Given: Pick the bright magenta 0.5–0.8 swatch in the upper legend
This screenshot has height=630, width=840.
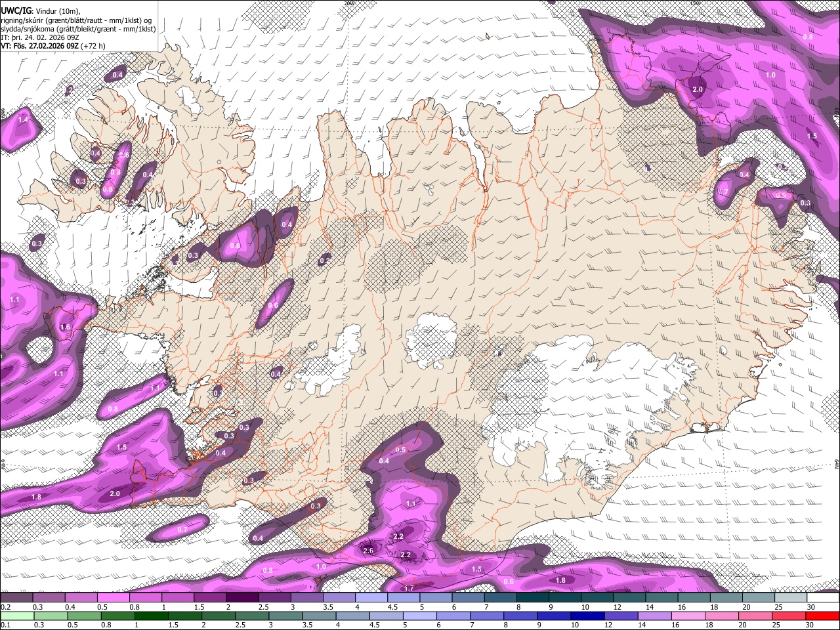Looking at the screenshot, I should click(x=113, y=598).
